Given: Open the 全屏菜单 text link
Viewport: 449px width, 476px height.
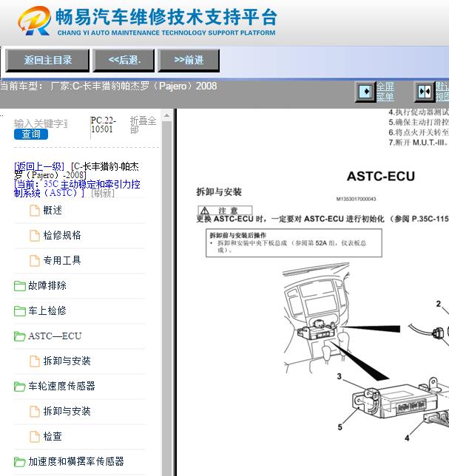Looking at the screenshot, I should click(385, 92).
